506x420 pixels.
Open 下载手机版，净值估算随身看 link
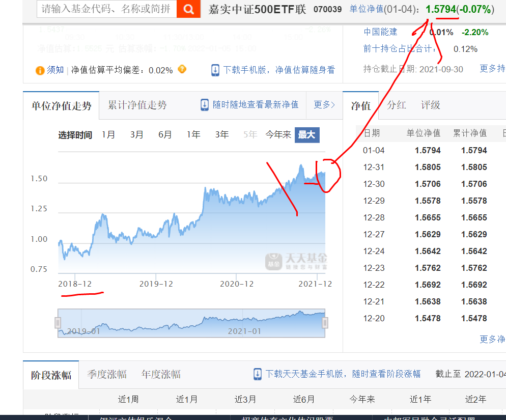pos(279,70)
